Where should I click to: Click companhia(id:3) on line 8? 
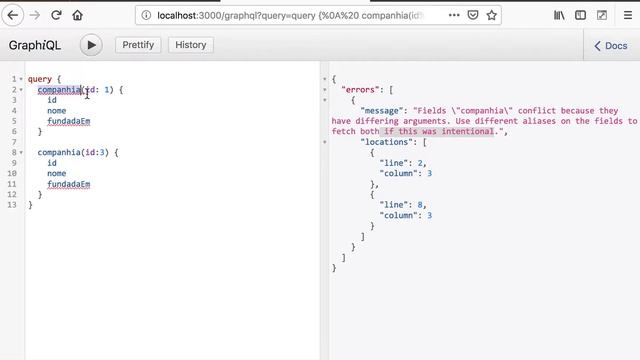(73, 153)
